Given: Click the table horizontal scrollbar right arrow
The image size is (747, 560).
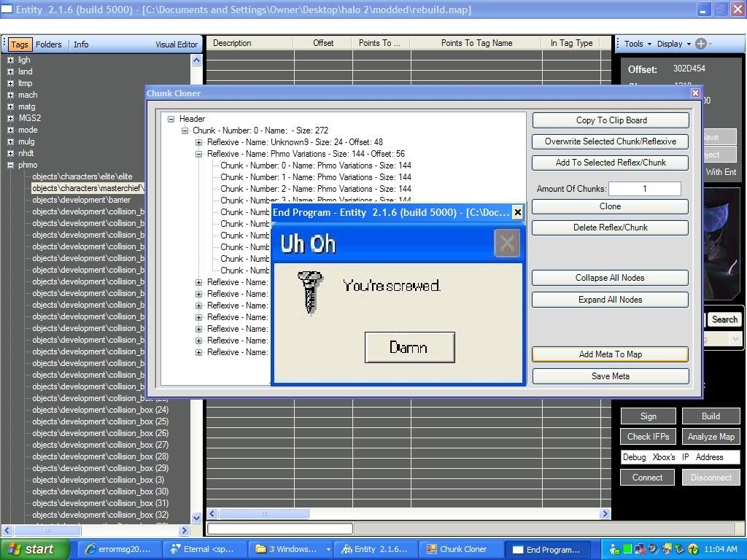Looking at the screenshot, I should (605, 514).
